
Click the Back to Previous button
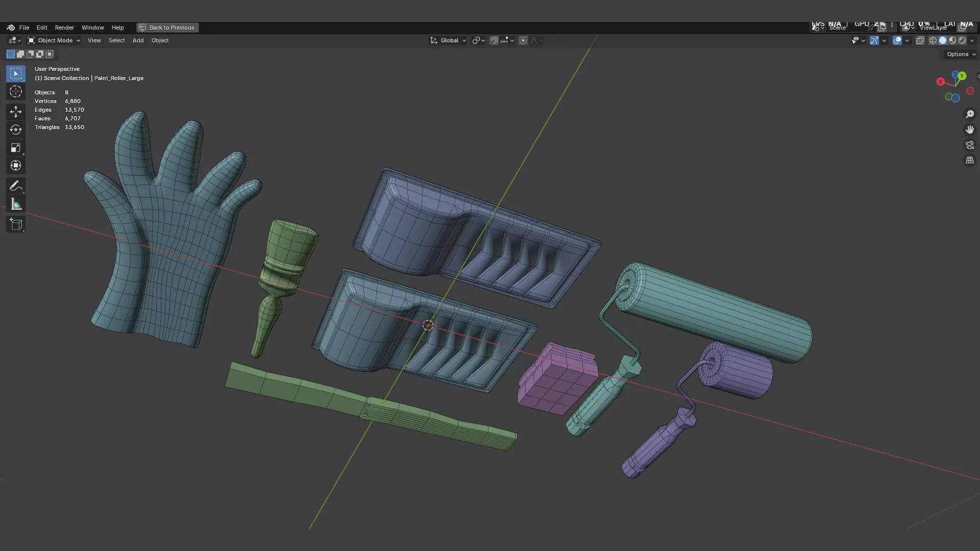[167, 28]
